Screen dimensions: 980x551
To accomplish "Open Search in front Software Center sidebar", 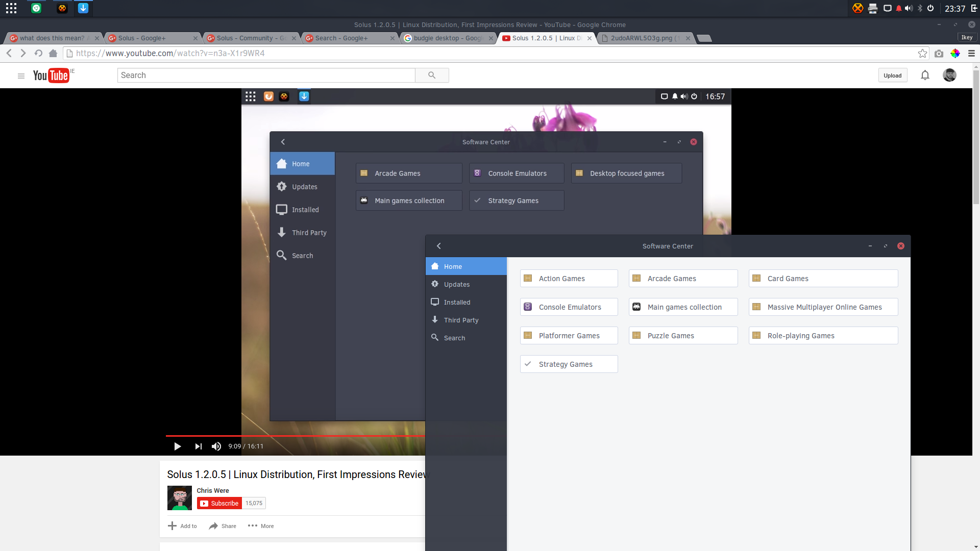I will (x=466, y=338).
